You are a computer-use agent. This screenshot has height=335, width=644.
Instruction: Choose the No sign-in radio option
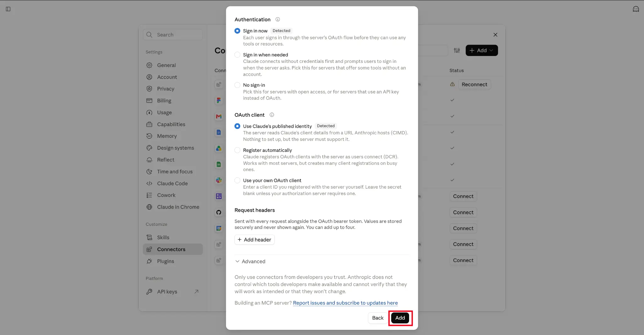(237, 85)
